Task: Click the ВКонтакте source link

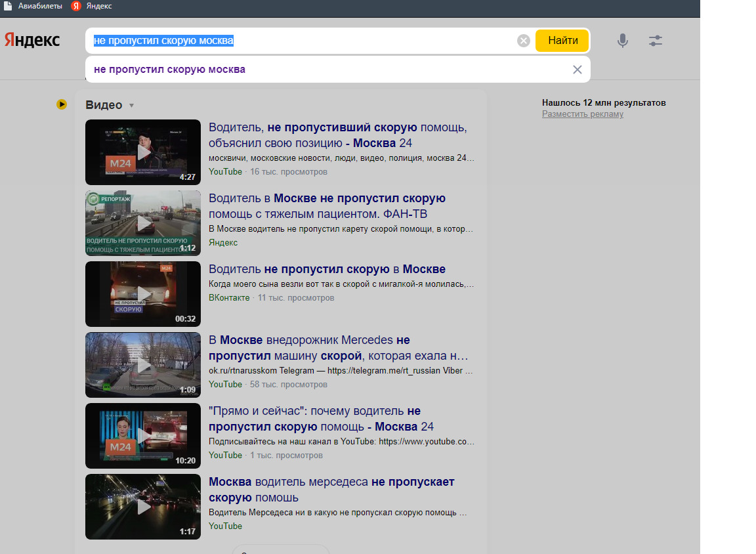Action: click(229, 298)
